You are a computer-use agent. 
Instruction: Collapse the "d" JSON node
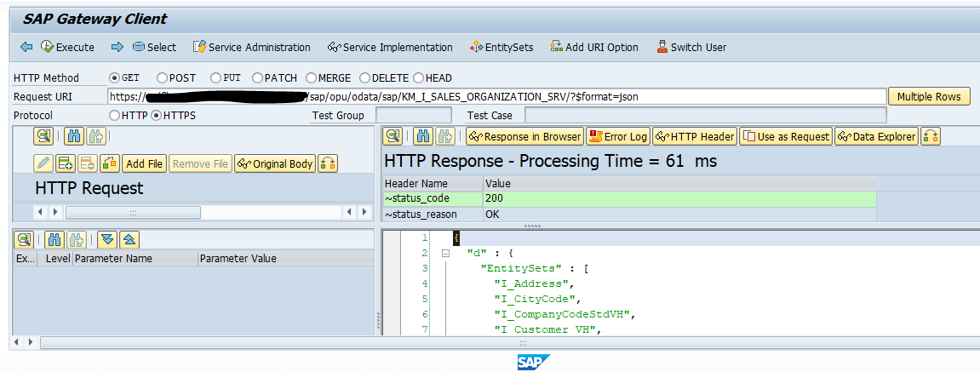coord(445,253)
